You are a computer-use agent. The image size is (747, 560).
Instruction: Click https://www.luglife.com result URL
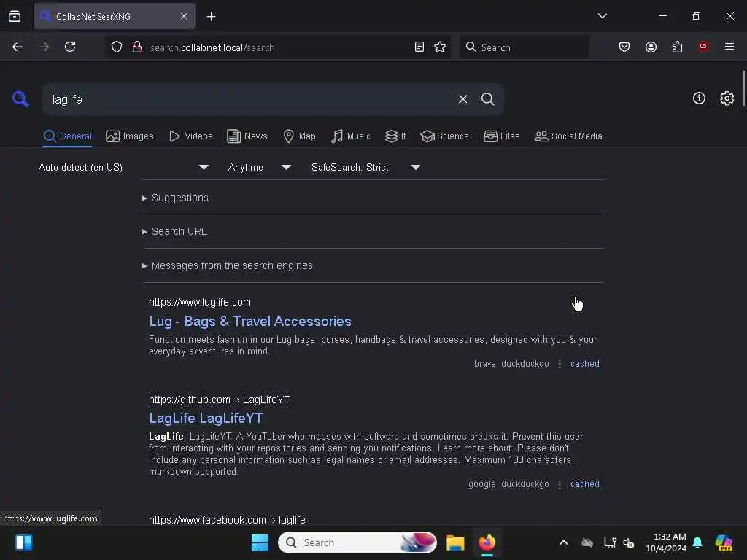click(x=200, y=302)
